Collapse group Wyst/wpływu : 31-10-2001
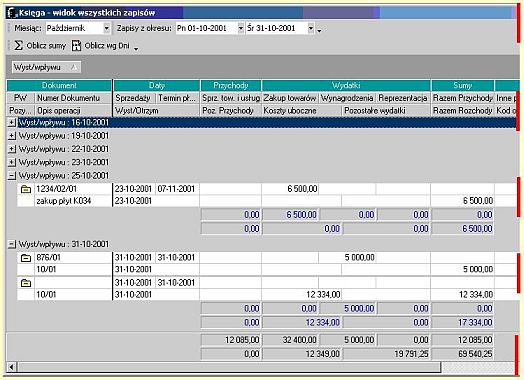Viewport: 524px width, 380px height. 12,244
